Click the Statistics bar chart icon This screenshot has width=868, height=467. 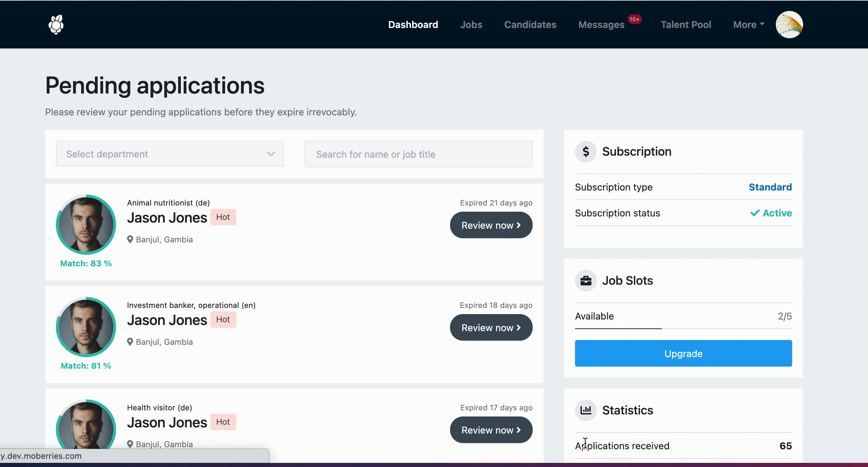point(586,410)
